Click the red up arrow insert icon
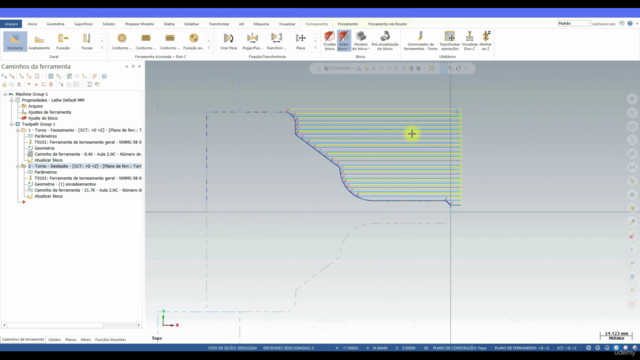 coord(36,84)
